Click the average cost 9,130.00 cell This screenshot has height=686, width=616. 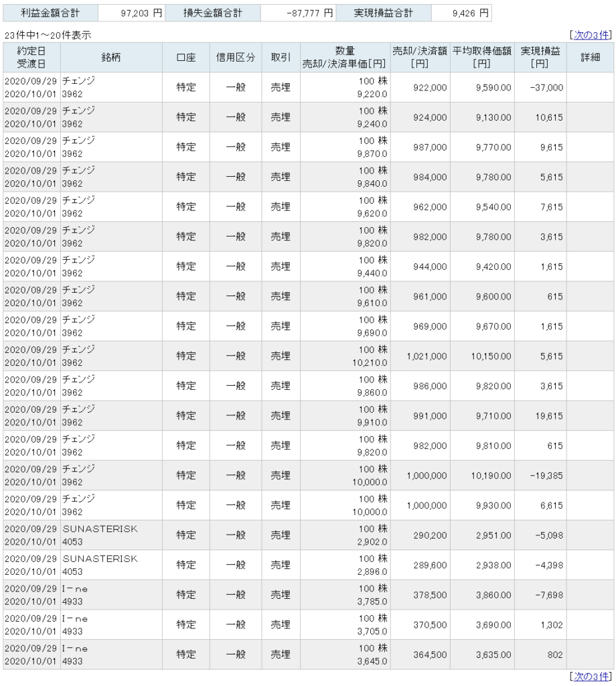pos(482,117)
